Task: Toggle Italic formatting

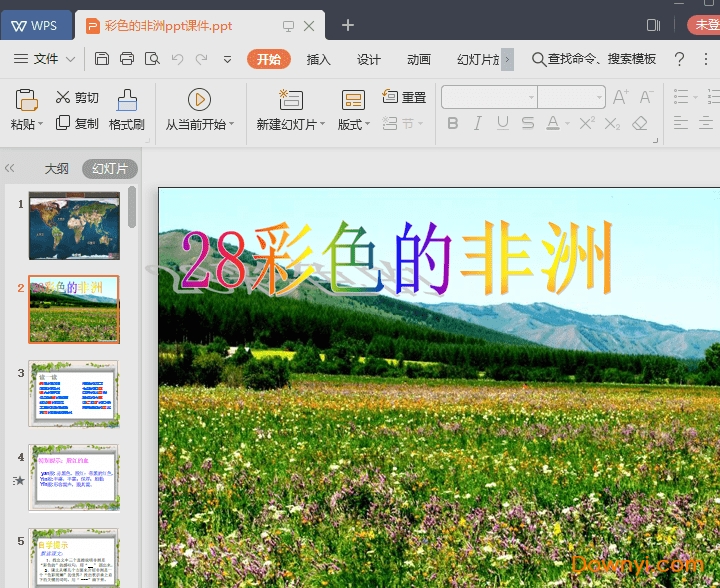Action: click(x=477, y=124)
